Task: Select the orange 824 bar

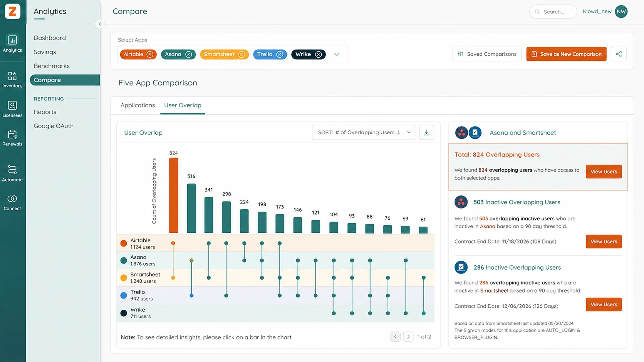Action: [174, 195]
